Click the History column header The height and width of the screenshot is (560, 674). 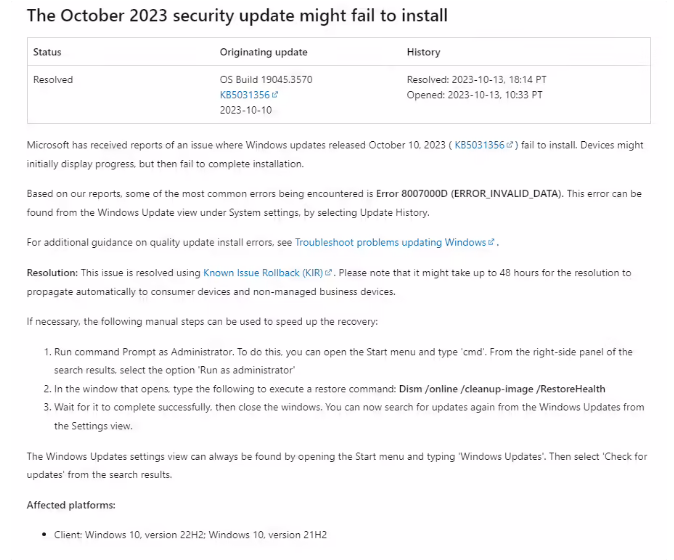coord(423,52)
